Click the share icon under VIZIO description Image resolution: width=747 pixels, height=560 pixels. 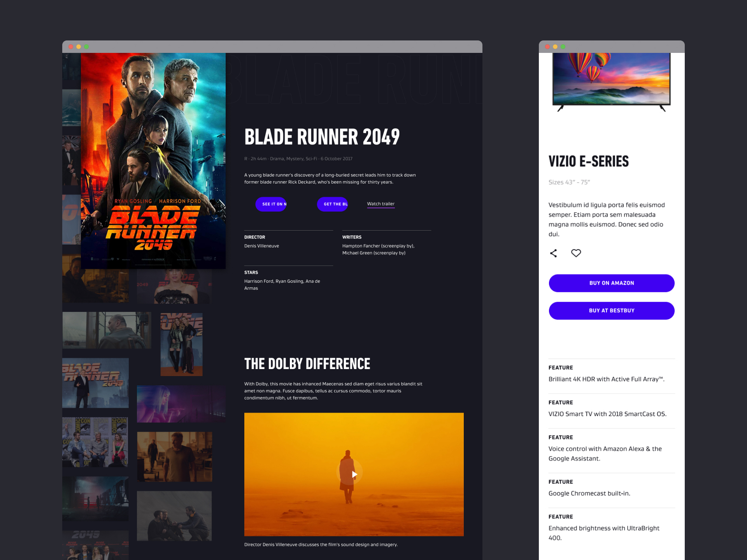(x=553, y=253)
